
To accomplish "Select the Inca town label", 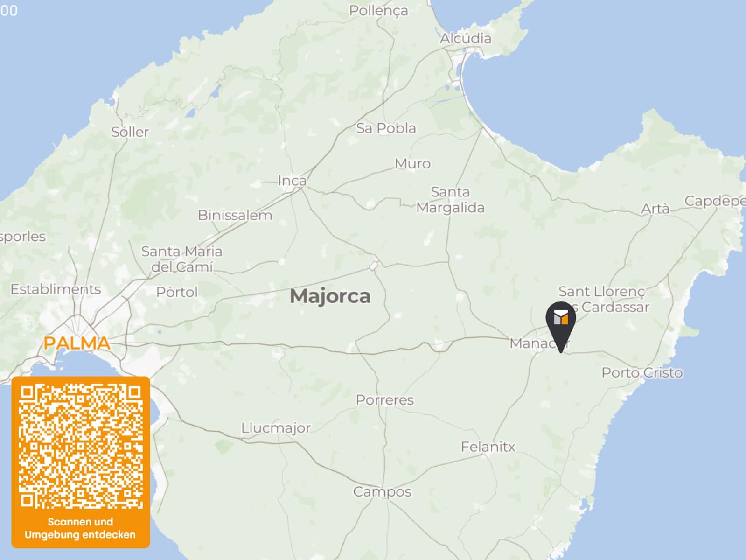I will [x=292, y=181].
